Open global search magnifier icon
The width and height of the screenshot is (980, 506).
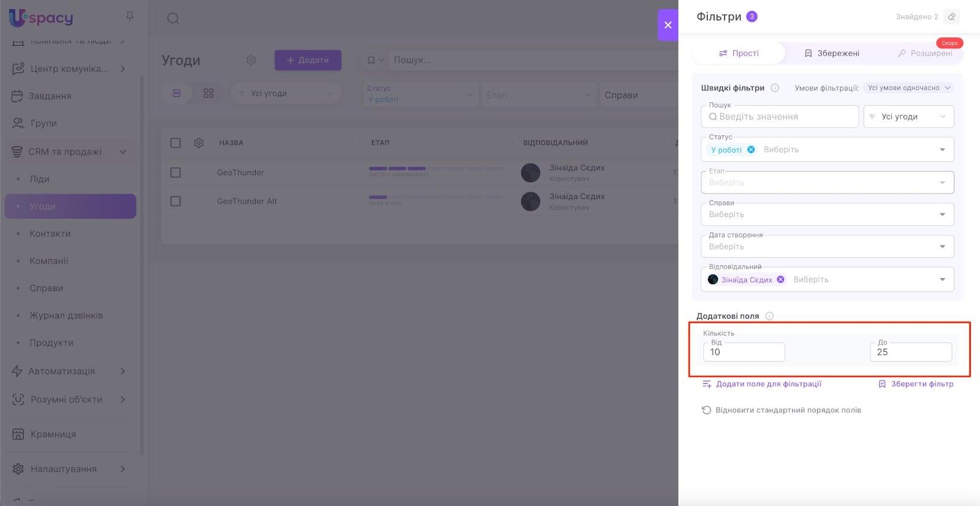(x=173, y=18)
